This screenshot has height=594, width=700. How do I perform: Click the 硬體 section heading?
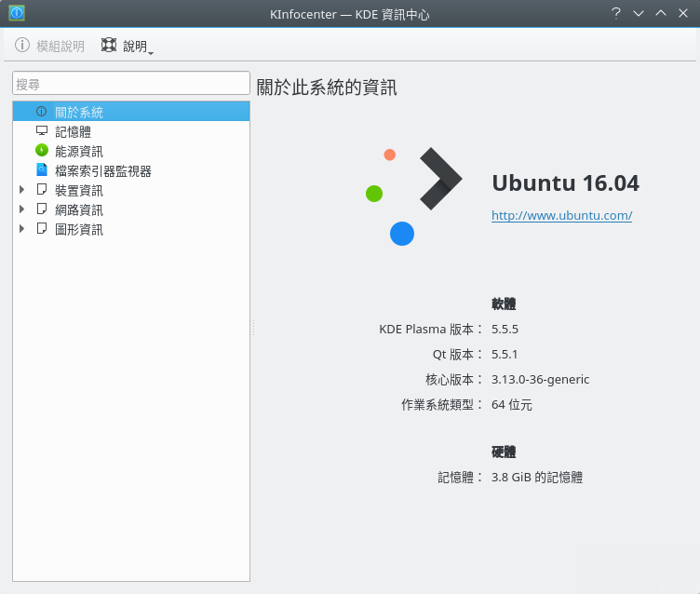[504, 452]
